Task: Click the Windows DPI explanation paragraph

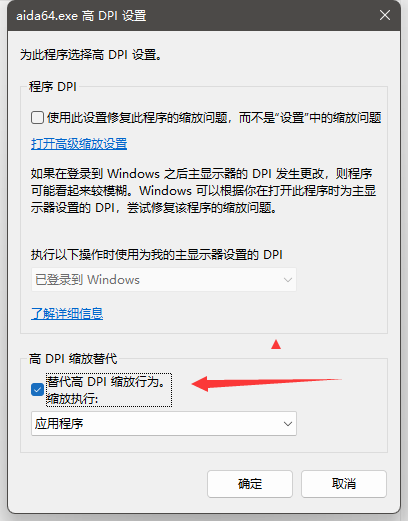Action: point(203,191)
